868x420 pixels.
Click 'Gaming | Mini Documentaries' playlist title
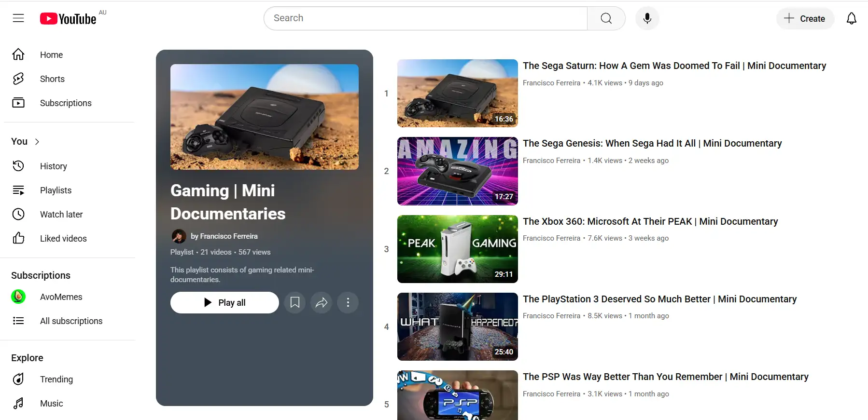coord(228,202)
